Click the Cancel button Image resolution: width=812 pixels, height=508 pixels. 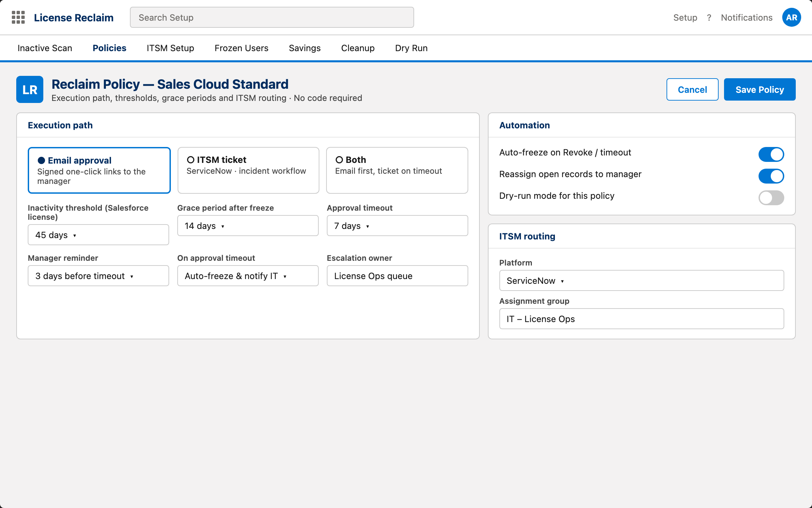point(693,89)
